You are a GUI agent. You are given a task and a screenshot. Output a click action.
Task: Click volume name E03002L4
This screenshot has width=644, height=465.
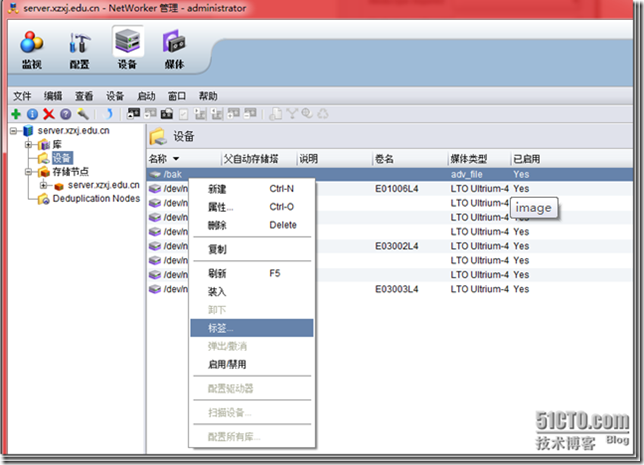tap(397, 246)
